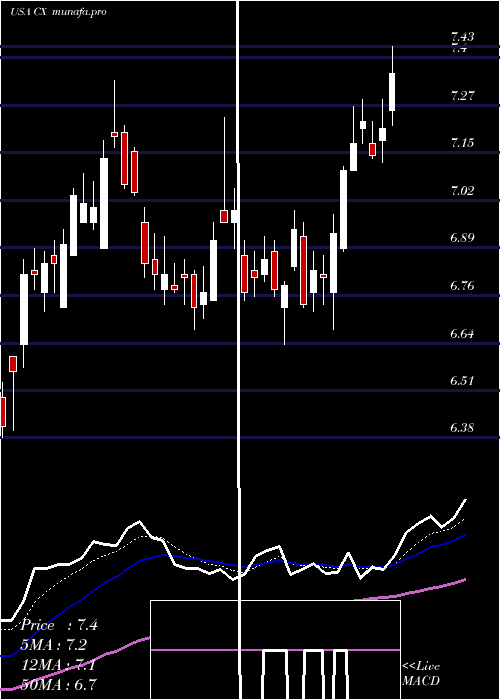Click the 6.76 price axis label
Screen dimensions: 500x700
tap(462, 285)
